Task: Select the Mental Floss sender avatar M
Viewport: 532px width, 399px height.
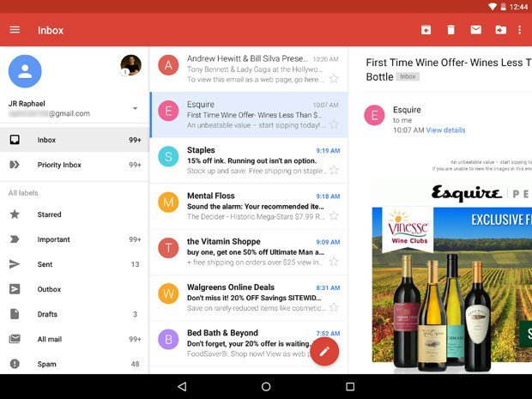Action: [168, 203]
